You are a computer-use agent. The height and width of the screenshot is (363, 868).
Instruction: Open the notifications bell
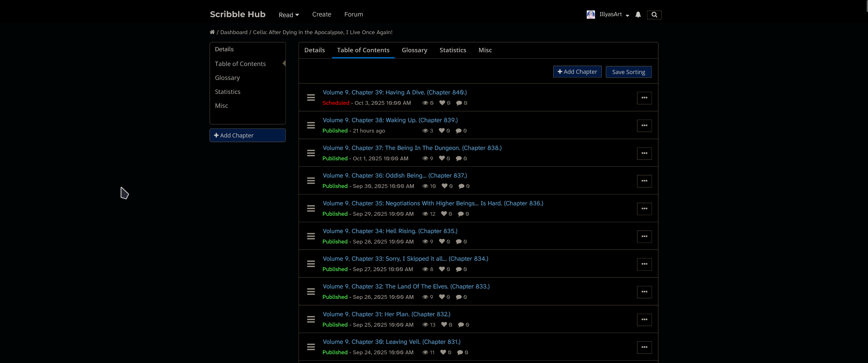coord(638,14)
